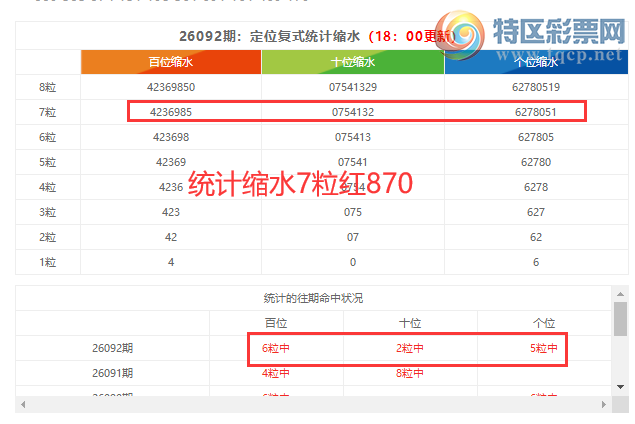The image size is (635, 424).
Task: Click the 百位 value 42369850 in 8粒 row
Action: click(x=170, y=87)
